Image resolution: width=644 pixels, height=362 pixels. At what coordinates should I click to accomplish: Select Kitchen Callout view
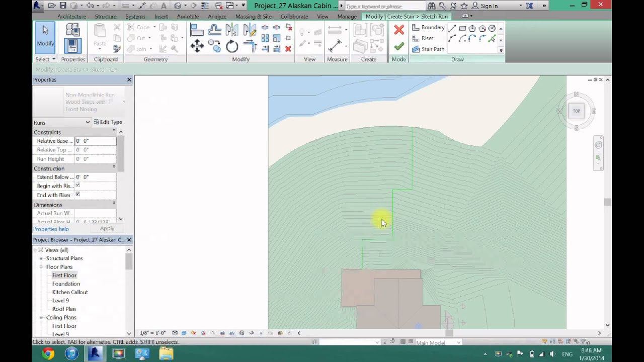pos(70,292)
